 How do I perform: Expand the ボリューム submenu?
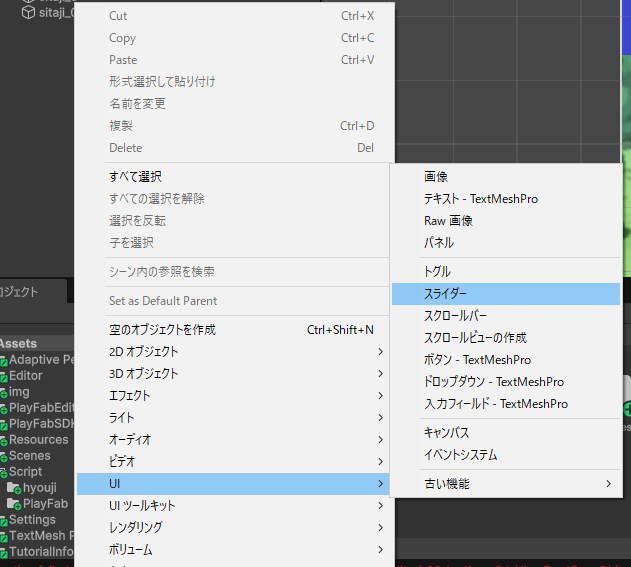233,550
